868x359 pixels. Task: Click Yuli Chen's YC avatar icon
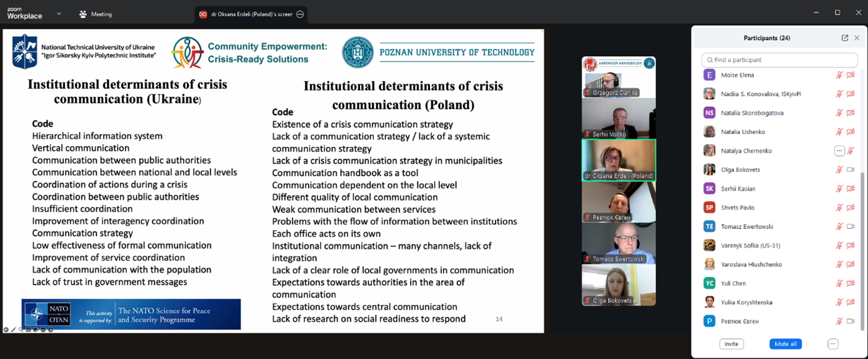709,283
